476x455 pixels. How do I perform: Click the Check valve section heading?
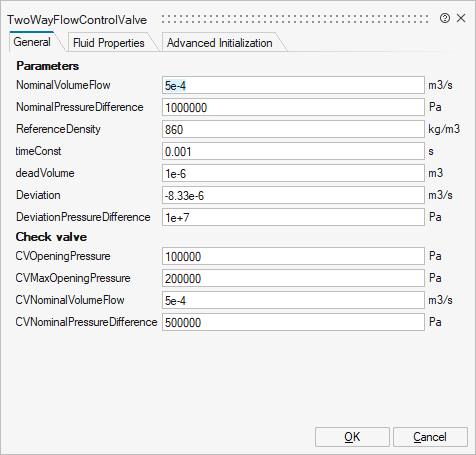point(51,237)
